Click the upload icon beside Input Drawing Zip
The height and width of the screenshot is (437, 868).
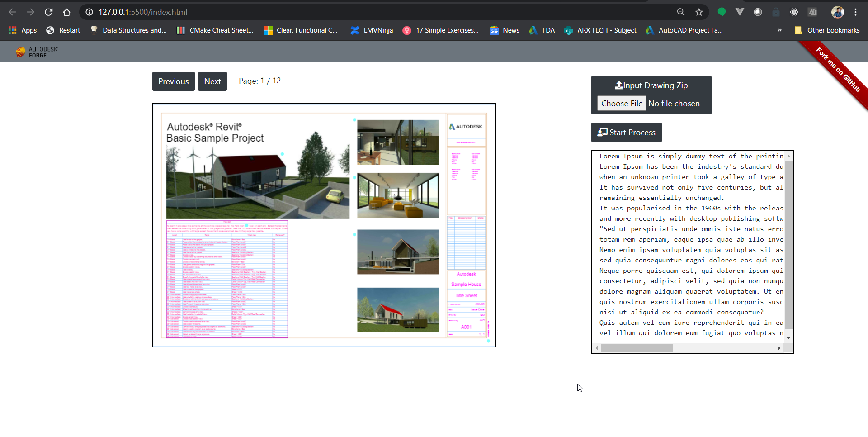(619, 85)
